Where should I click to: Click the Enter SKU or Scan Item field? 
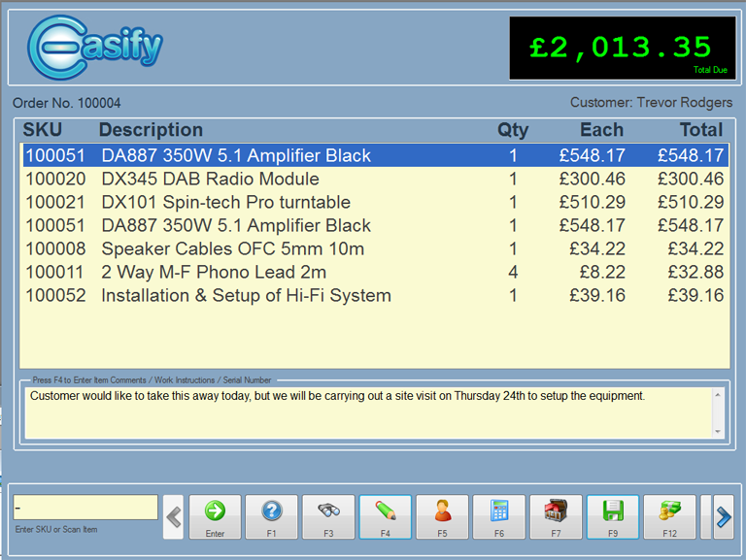[85, 508]
